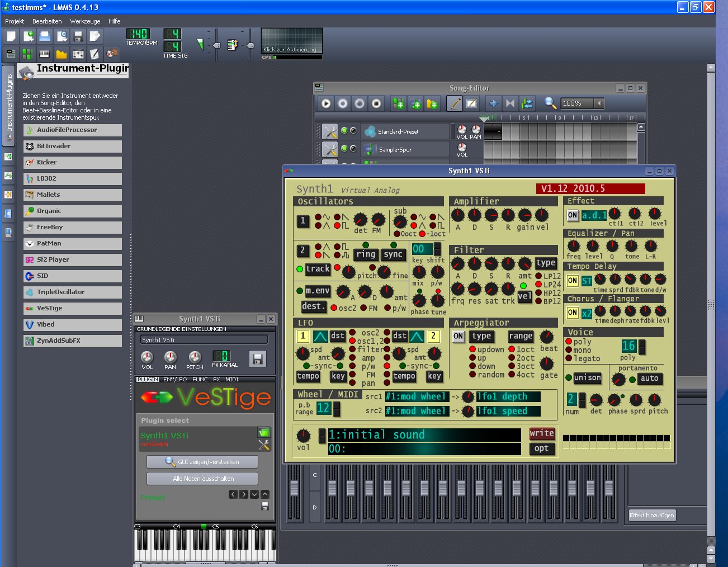This screenshot has height=567, width=728.
Task: Open the controller rack toolbar icon
Action: click(112, 54)
